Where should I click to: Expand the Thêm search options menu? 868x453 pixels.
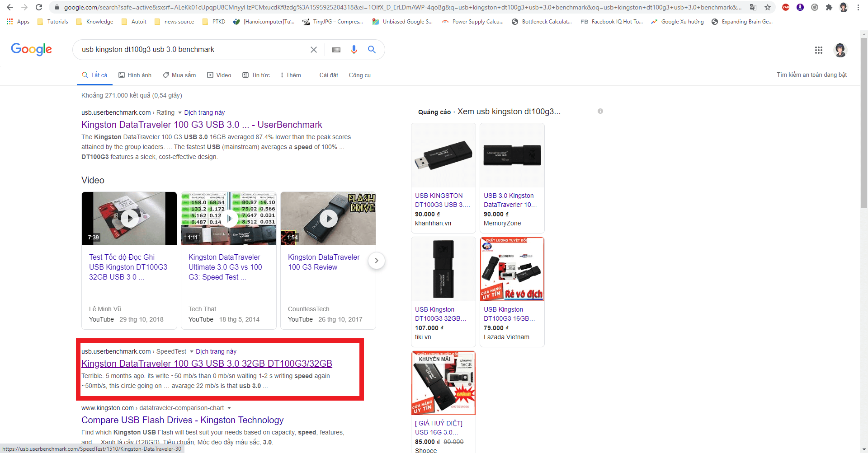tap(290, 75)
